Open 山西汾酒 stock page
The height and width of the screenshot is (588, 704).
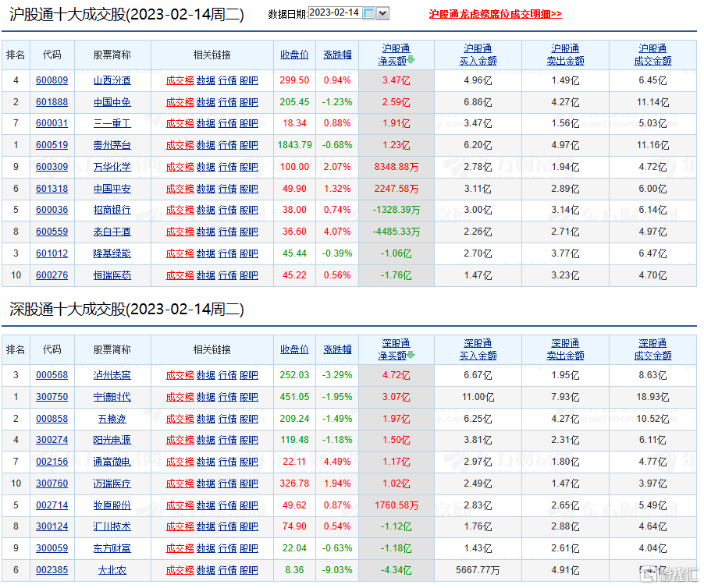tap(112, 80)
